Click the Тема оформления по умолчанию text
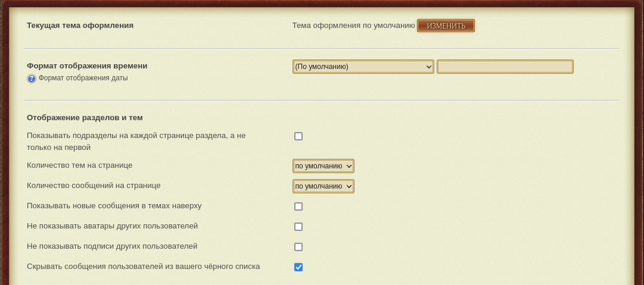 353,26
